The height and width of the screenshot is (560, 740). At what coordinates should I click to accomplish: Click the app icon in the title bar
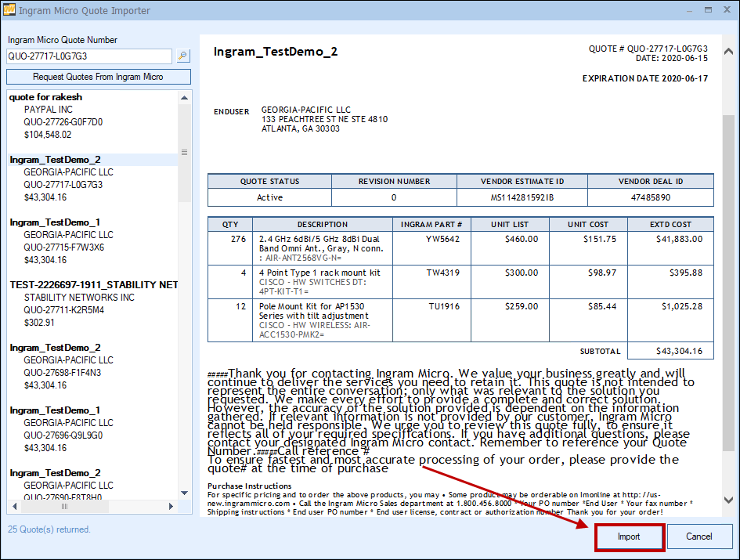click(x=9, y=9)
